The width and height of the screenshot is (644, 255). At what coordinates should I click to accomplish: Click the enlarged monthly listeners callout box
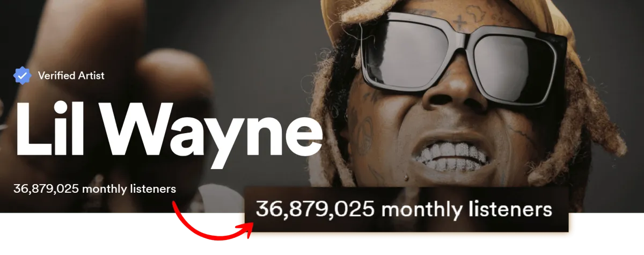(x=406, y=209)
